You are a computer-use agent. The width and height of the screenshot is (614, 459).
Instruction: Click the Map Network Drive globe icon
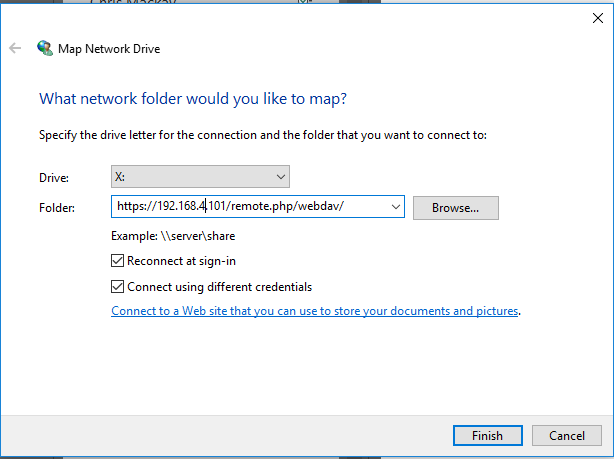(x=45, y=48)
